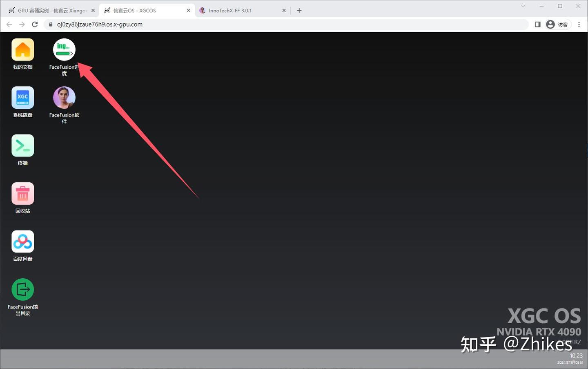Viewport: 588px width, 369px height.
Task: Launch the FaceFusion软件 app icon
Action: pyautogui.click(x=64, y=98)
